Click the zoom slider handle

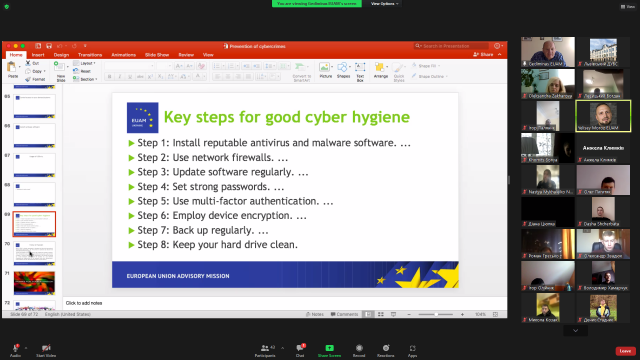click(436, 314)
